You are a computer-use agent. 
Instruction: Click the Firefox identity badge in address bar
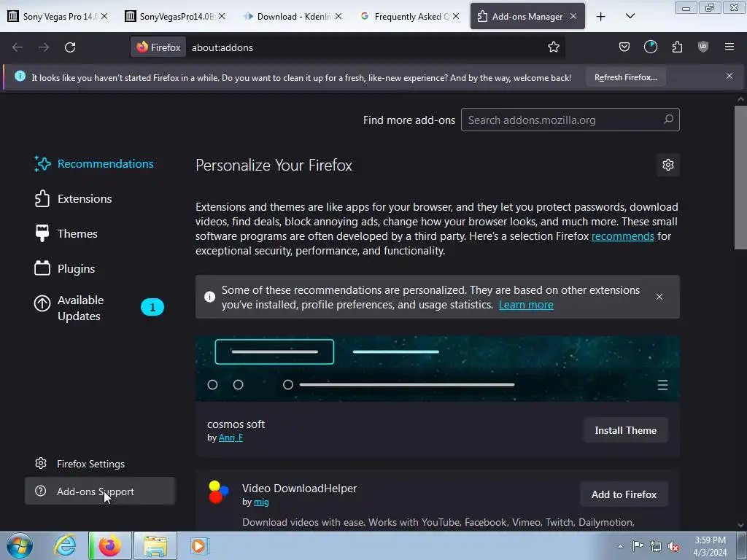158,47
